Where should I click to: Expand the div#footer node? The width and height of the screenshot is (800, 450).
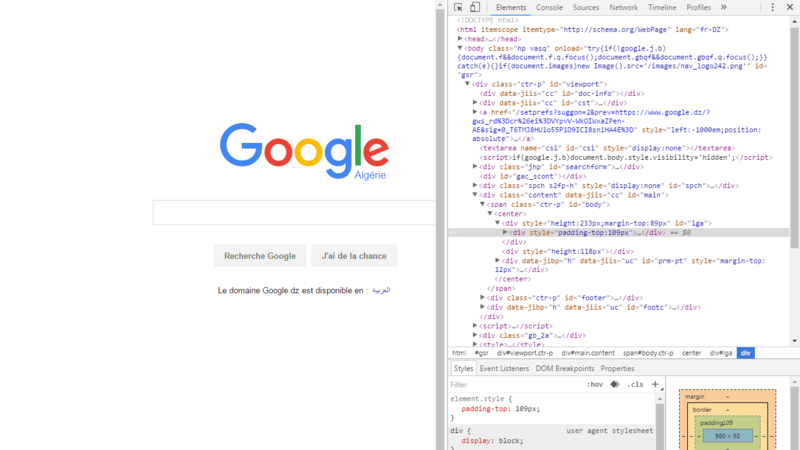coord(482,297)
